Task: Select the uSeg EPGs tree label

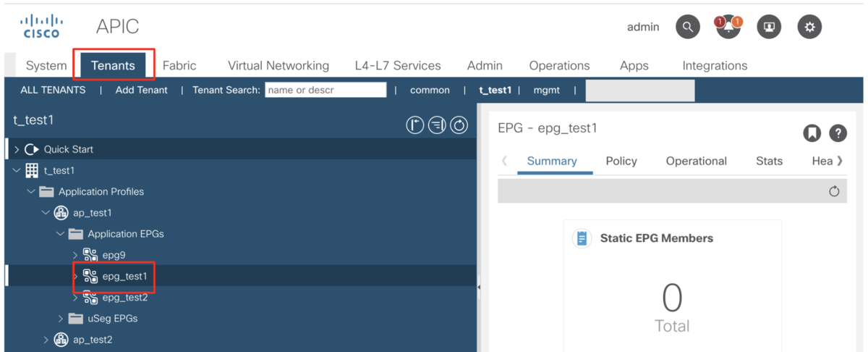Action: 113,319
